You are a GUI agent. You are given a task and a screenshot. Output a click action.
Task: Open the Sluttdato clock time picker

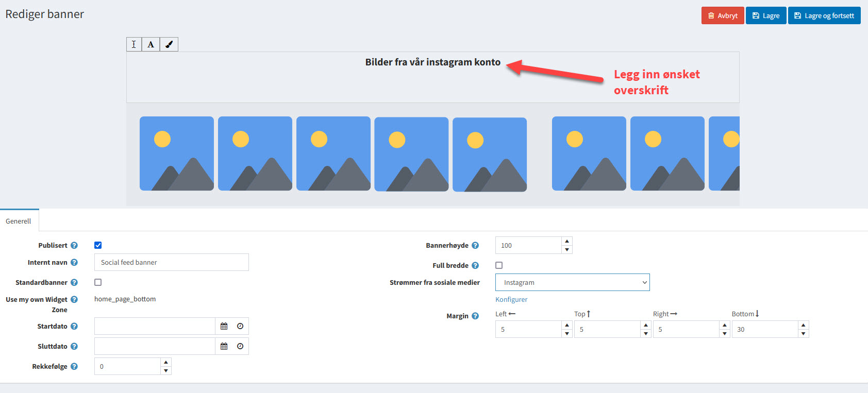coord(240,346)
